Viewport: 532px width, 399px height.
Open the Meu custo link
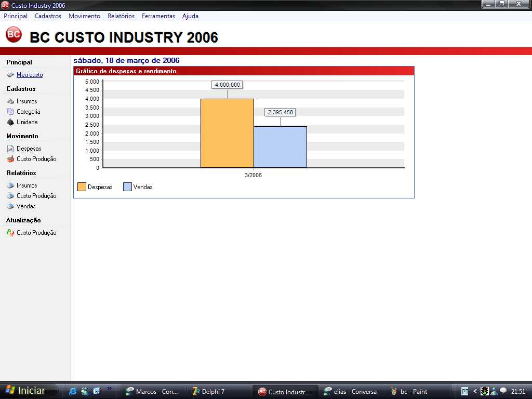[30, 75]
